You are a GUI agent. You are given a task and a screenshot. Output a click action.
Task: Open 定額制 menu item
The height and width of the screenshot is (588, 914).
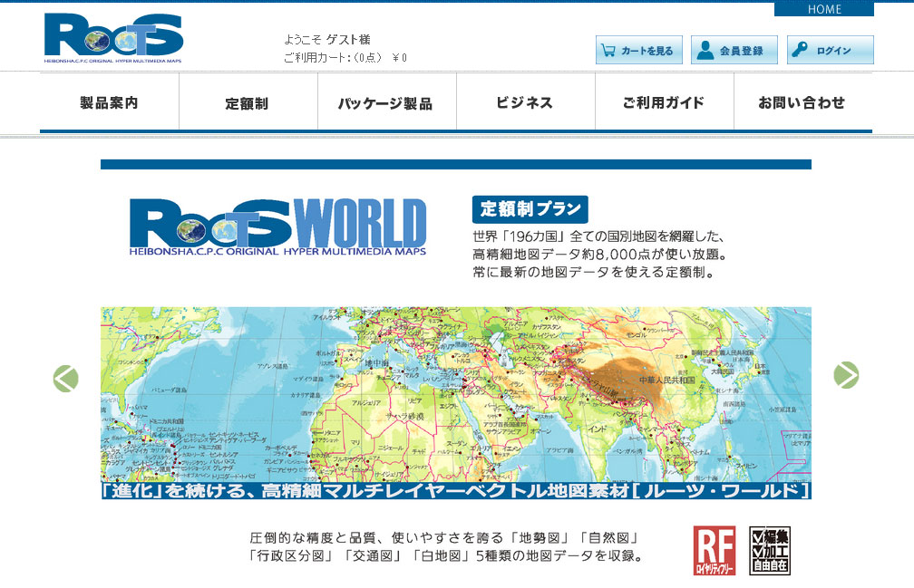pyautogui.click(x=248, y=103)
